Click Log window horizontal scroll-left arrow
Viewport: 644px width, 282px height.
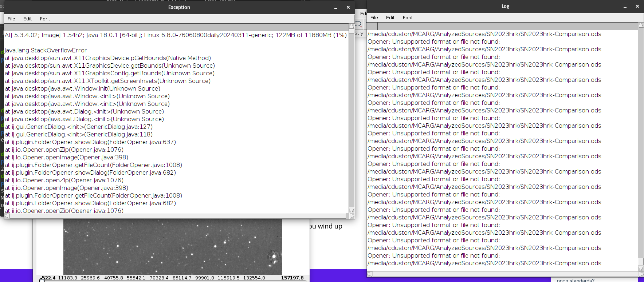369,274
